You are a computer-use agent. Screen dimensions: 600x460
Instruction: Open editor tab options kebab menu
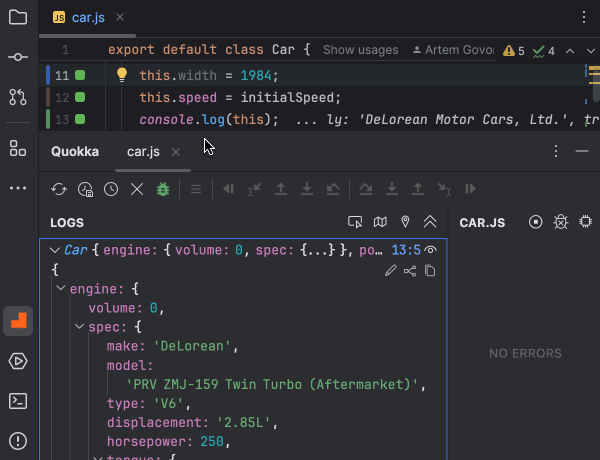(584, 17)
